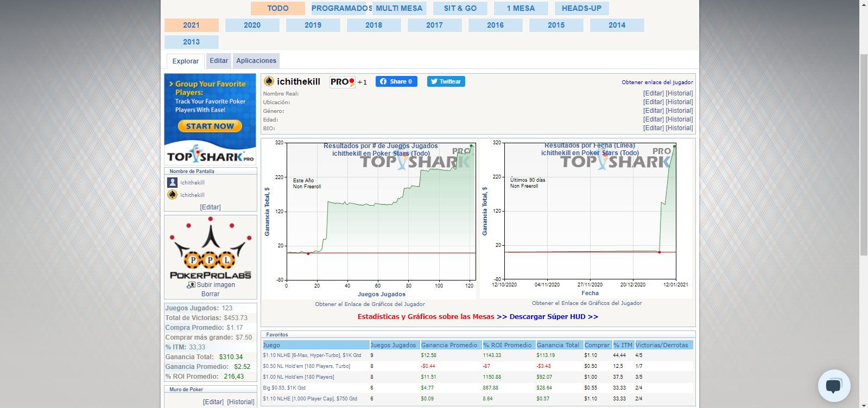Filter results by year 2014
Image resolution: width=868 pixels, height=408 pixels.
[x=617, y=25]
